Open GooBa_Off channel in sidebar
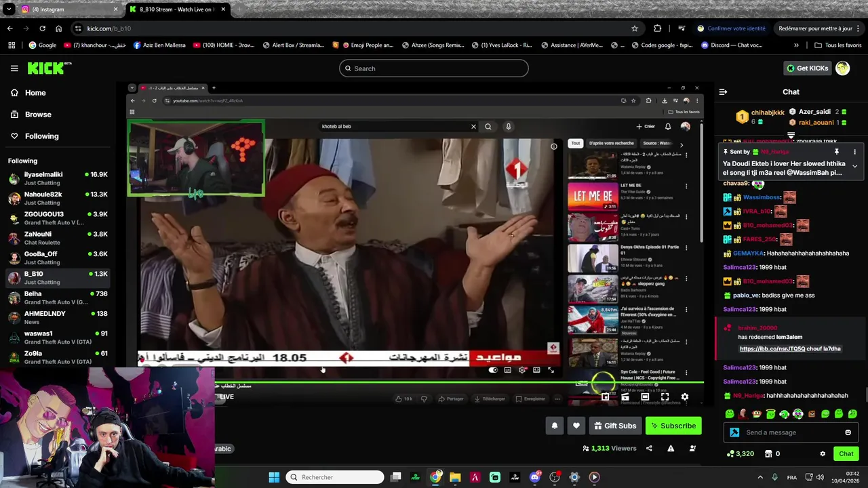Image resolution: width=868 pixels, height=488 pixels. (x=58, y=258)
